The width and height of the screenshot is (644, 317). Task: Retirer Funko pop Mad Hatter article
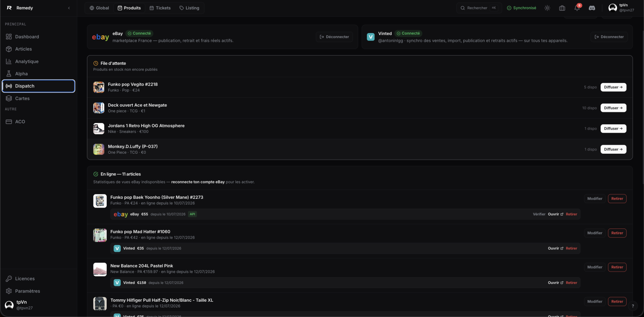(617, 233)
